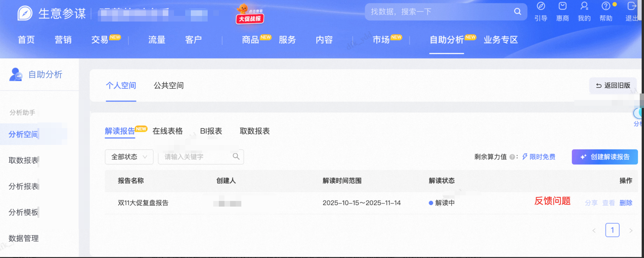Switch to the 在线表格 tab

pyautogui.click(x=167, y=131)
